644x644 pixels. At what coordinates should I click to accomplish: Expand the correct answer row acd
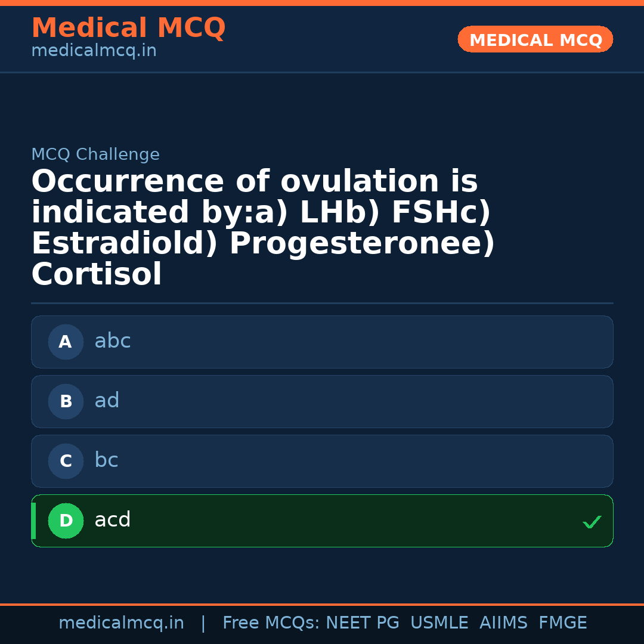click(322, 521)
